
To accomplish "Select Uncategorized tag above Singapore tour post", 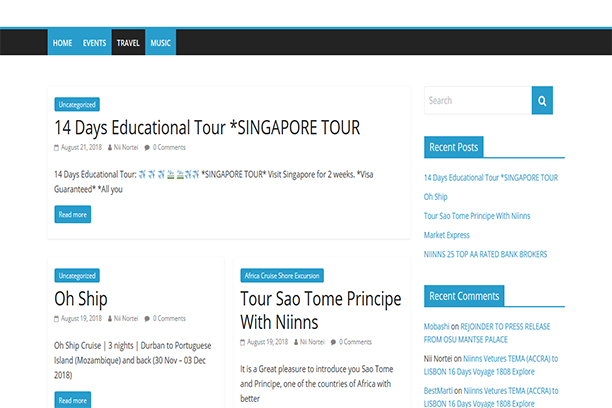I will [77, 104].
